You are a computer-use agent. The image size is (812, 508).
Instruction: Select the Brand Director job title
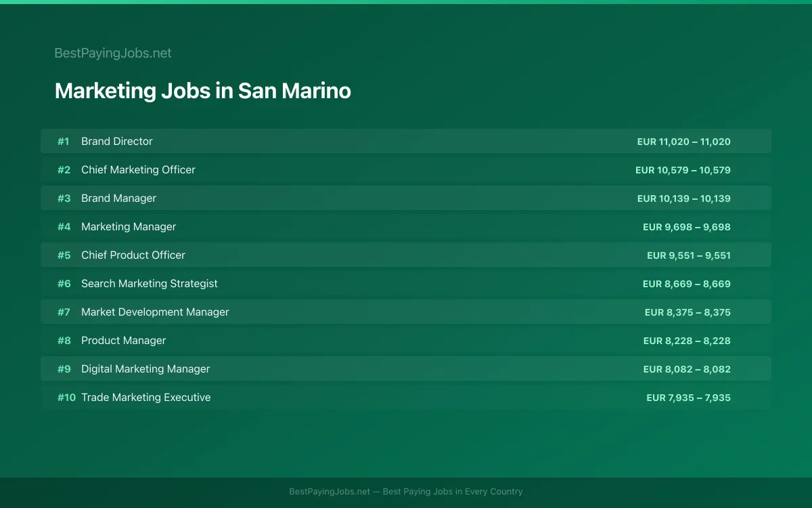[117, 142]
